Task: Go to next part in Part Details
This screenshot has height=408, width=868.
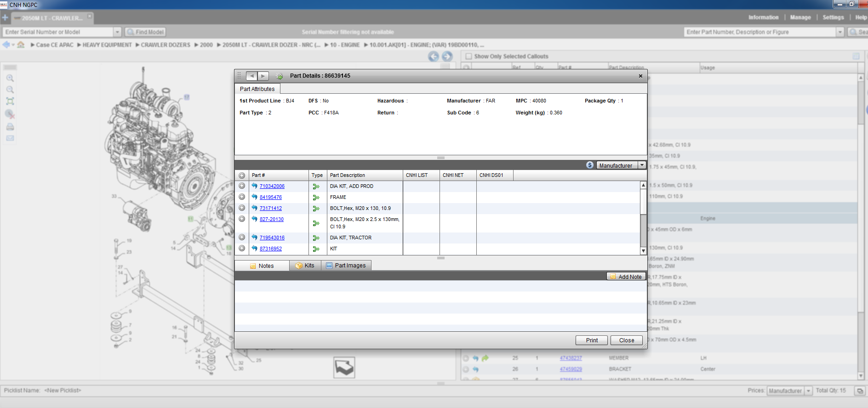Action: pos(263,76)
